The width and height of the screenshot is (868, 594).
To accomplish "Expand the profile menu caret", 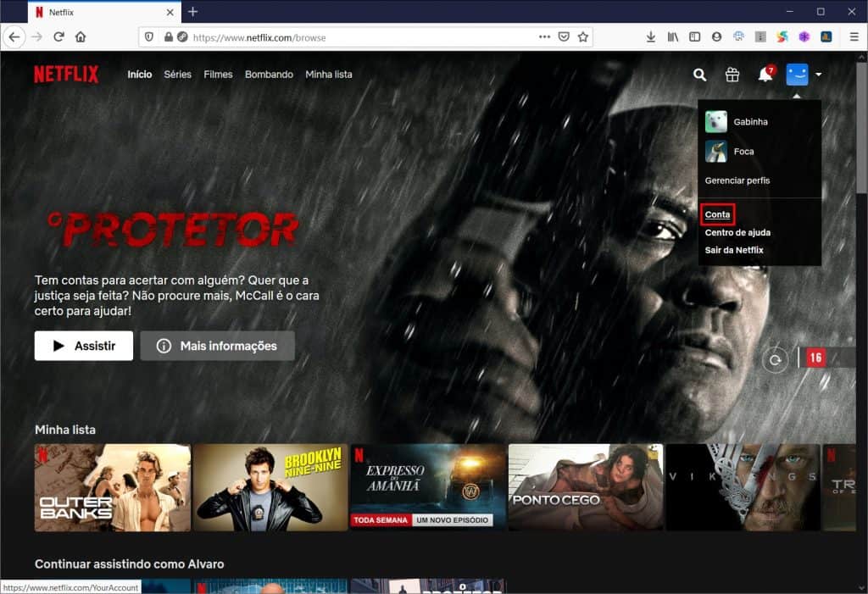I will coord(818,75).
